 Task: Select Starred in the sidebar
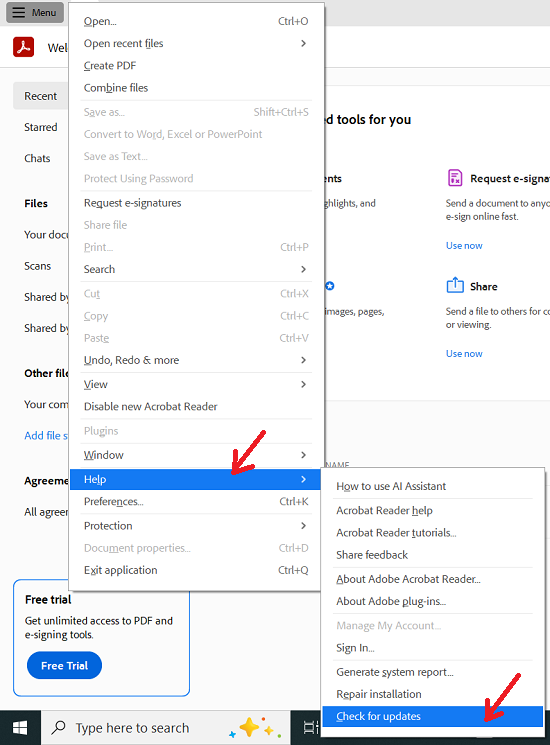[x=41, y=127]
